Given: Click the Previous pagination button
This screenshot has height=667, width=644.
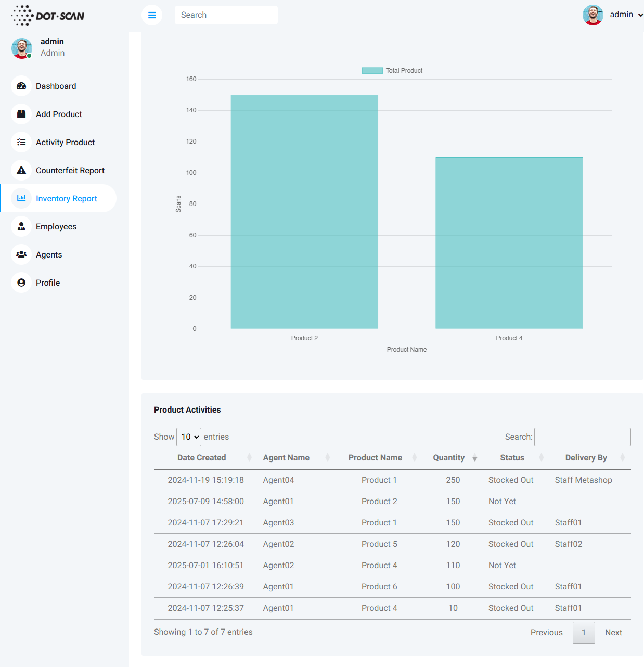Looking at the screenshot, I should tap(546, 633).
